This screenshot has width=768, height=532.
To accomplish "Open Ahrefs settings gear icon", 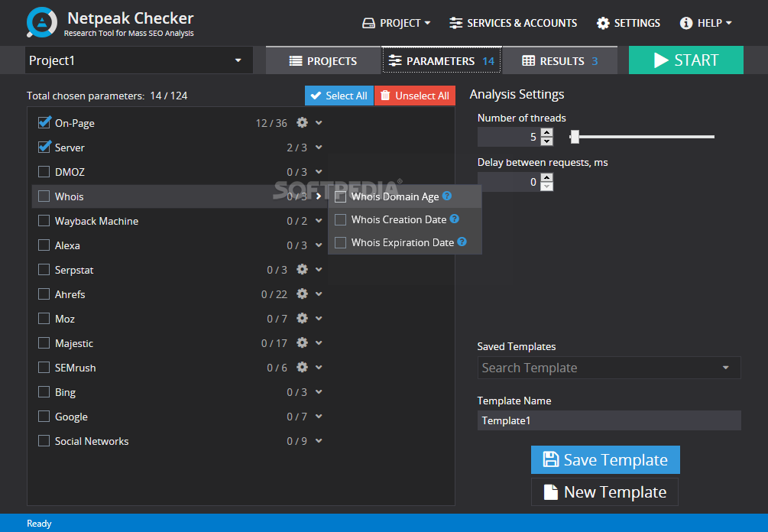I will pyautogui.click(x=302, y=294).
